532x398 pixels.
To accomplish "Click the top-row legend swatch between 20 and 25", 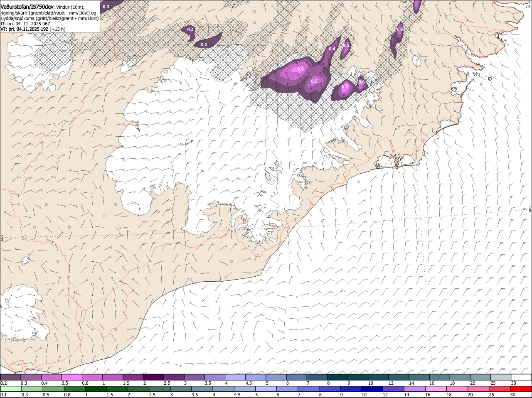I will 481,377.
